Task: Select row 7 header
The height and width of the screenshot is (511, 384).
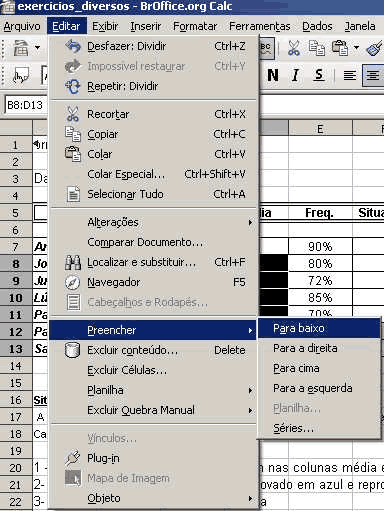Action: (x=16, y=247)
